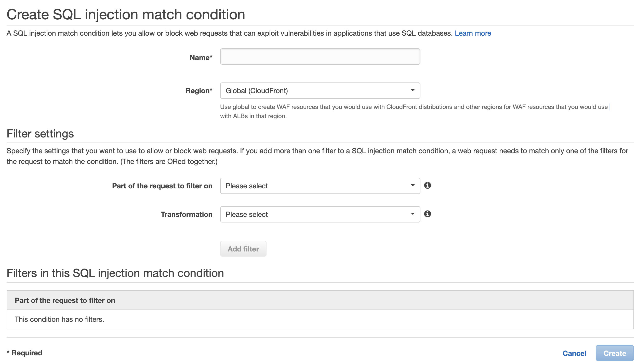Click the Region* field label

pos(199,91)
